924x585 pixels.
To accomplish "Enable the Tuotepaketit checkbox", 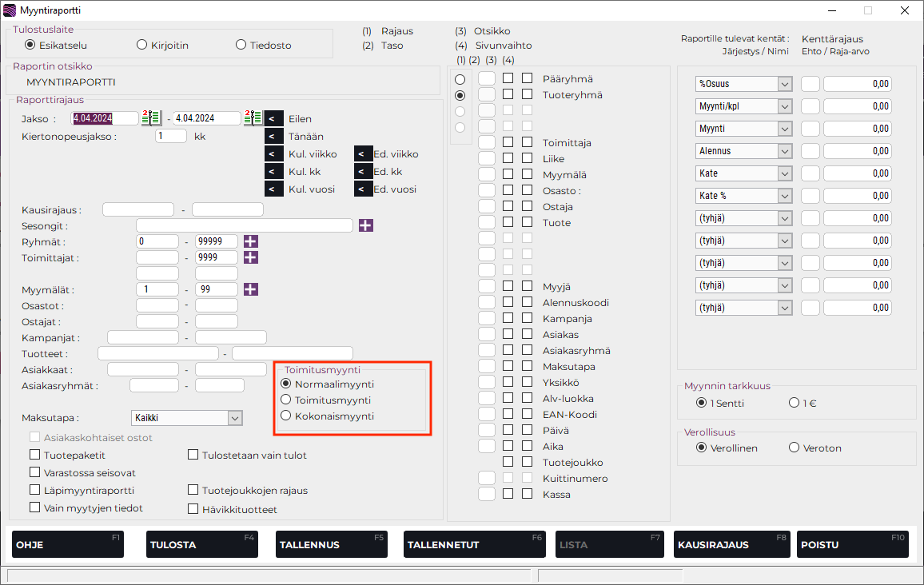I will tap(34, 455).
